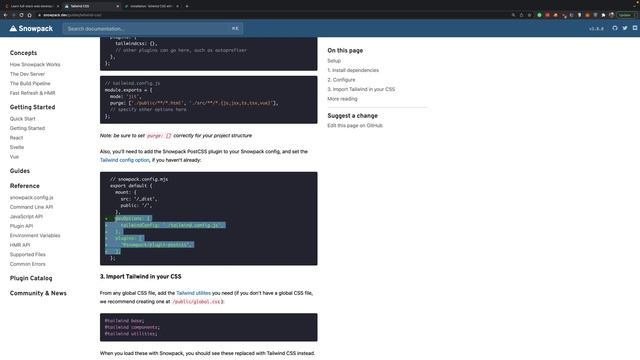Click Edit this page on GitHub
This screenshot has height=360, width=640.
(x=355, y=126)
